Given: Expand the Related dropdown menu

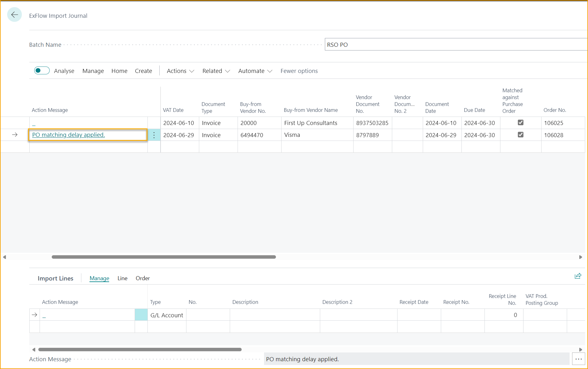Looking at the screenshot, I should 216,71.
